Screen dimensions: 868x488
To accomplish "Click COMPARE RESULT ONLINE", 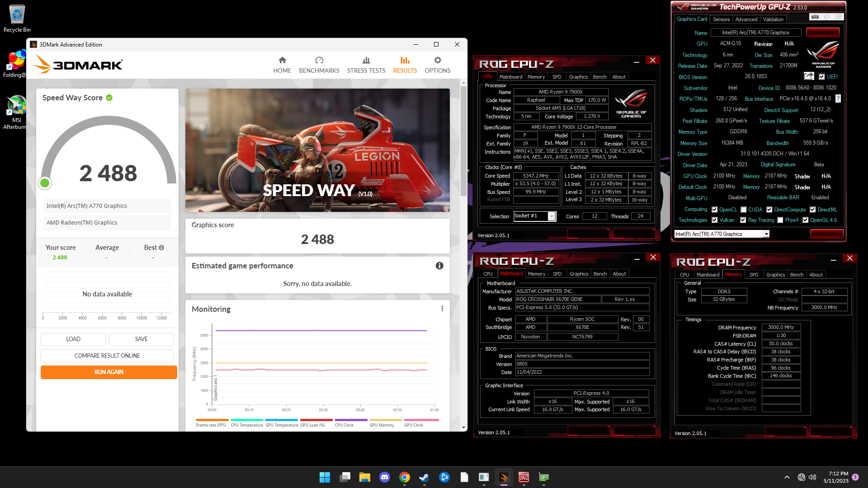I will (x=107, y=356).
